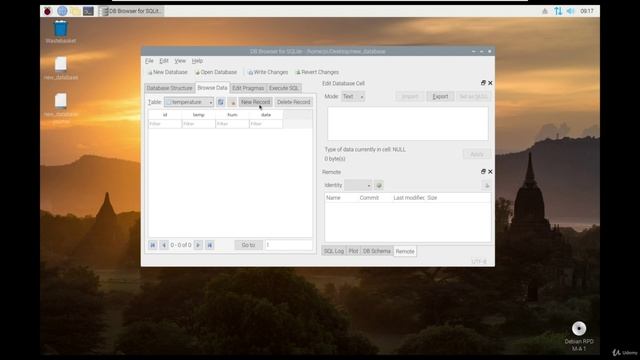Undock the Remote panel
640x360 pixels.
(x=483, y=172)
